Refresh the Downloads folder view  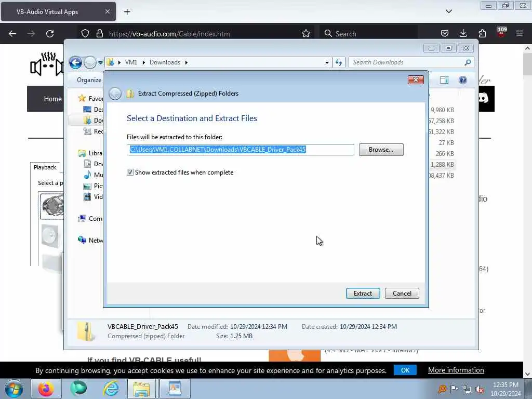(339, 62)
